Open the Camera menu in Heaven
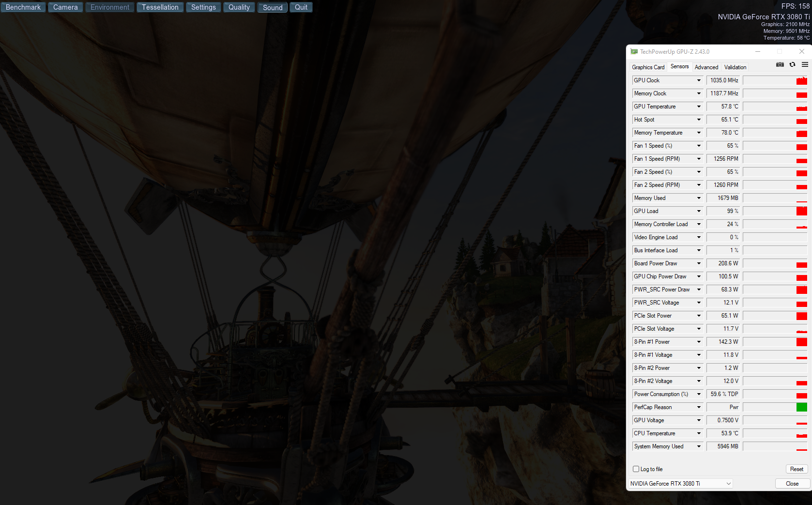This screenshot has height=505, width=812. [65, 7]
